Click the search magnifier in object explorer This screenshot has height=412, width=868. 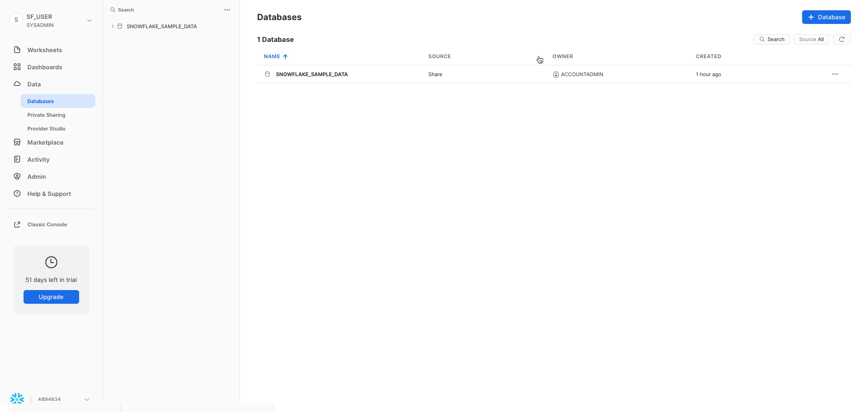tap(113, 9)
